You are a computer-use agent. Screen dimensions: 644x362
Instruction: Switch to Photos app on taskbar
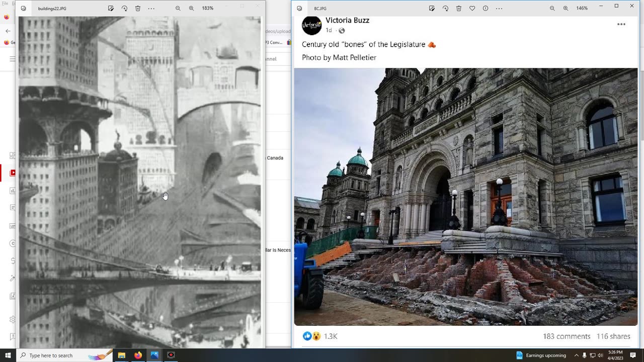point(154,355)
